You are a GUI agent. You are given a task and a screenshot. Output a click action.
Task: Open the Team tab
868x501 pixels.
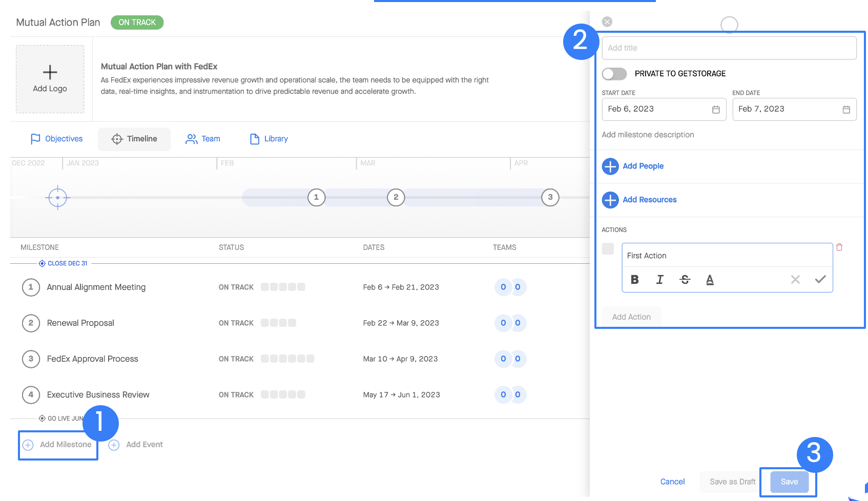pyautogui.click(x=203, y=139)
